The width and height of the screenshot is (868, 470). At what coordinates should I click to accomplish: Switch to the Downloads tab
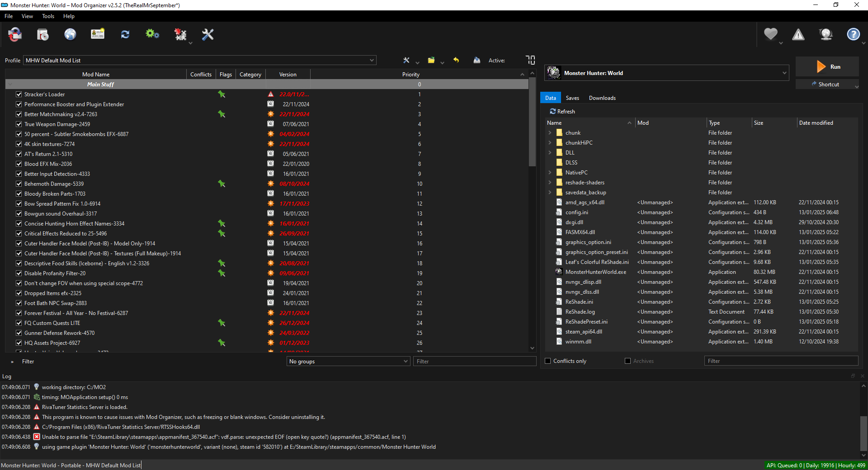pyautogui.click(x=602, y=98)
